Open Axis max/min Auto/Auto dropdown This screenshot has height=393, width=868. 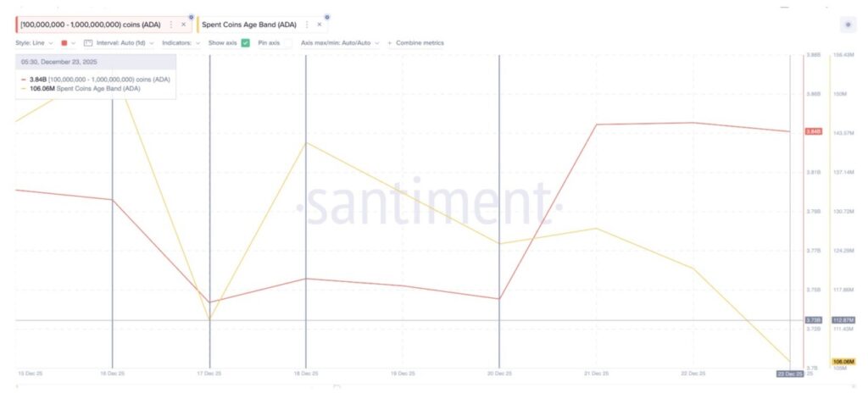[341, 42]
